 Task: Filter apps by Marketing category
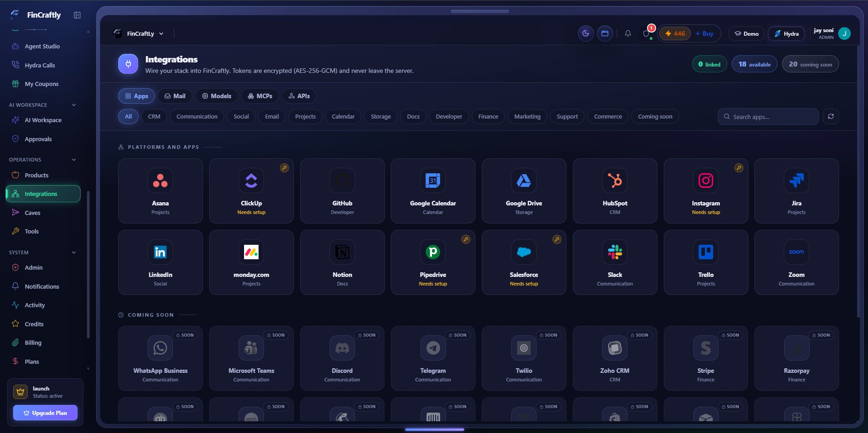pyautogui.click(x=528, y=116)
